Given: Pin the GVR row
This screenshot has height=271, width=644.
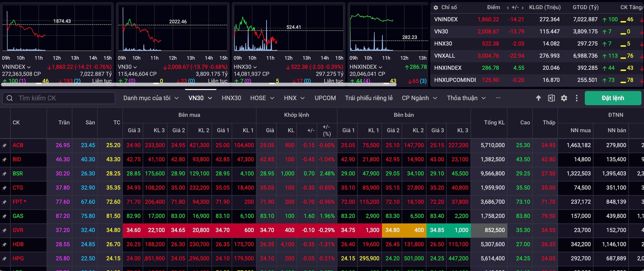Looking at the screenshot, I should [x=4, y=230].
